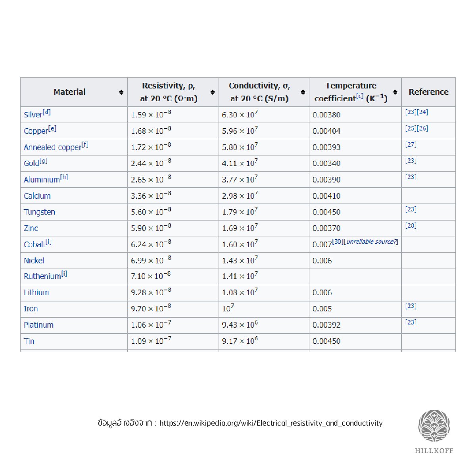Open the Platinum material link
This screenshot has width=476, height=476.
coord(38,325)
